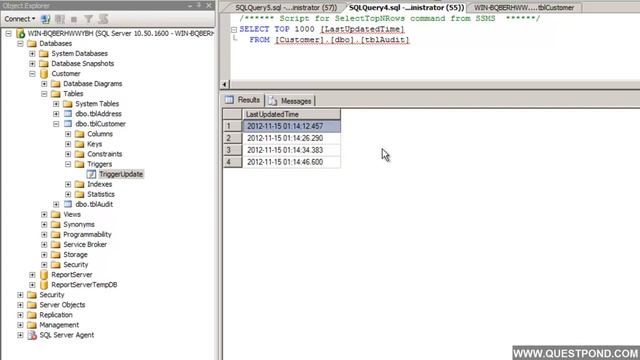
Task: Expand System Databases folder
Action: pyautogui.click(x=32, y=53)
